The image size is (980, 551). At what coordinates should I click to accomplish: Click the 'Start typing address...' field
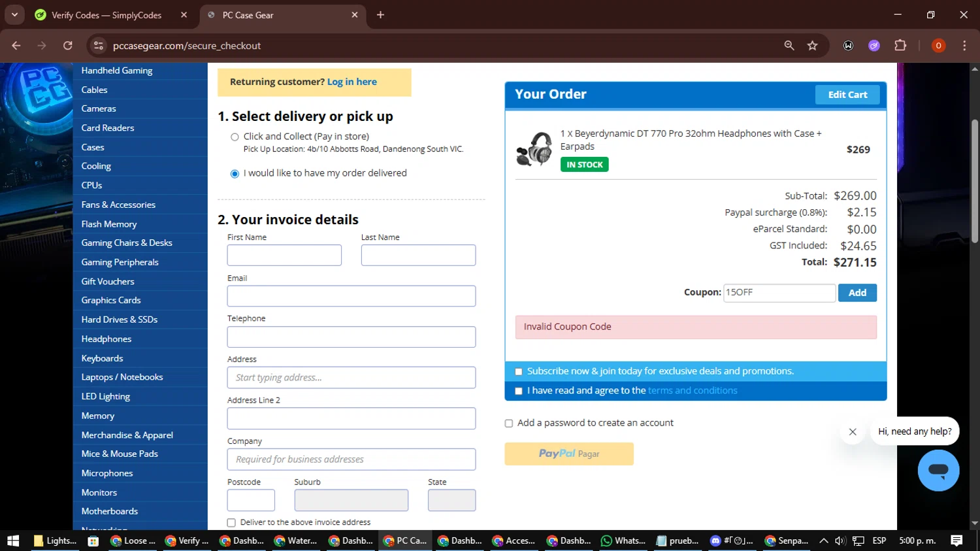pyautogui.click(x=351, y=378)
